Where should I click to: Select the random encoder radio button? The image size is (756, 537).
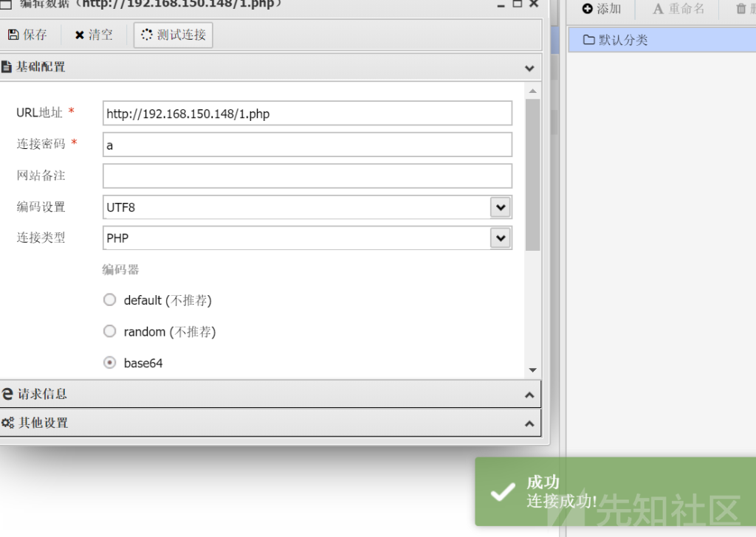[x=109, y=330]
